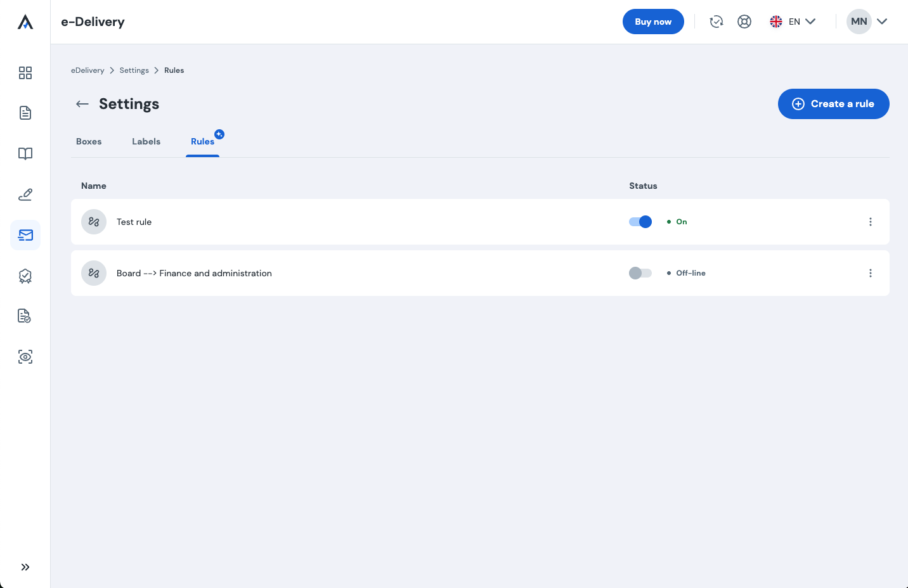Open the certificate badge icon in sidebar

pos(25,276)
